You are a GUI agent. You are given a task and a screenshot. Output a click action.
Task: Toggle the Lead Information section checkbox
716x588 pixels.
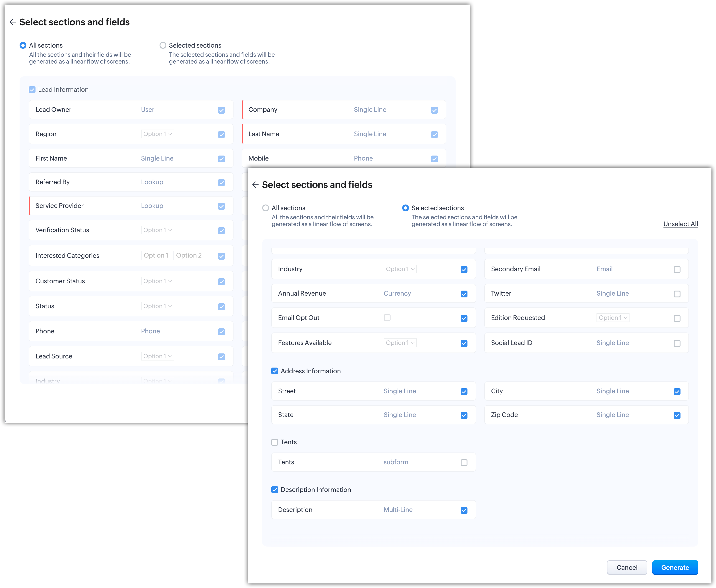click(x=32, y=90)
